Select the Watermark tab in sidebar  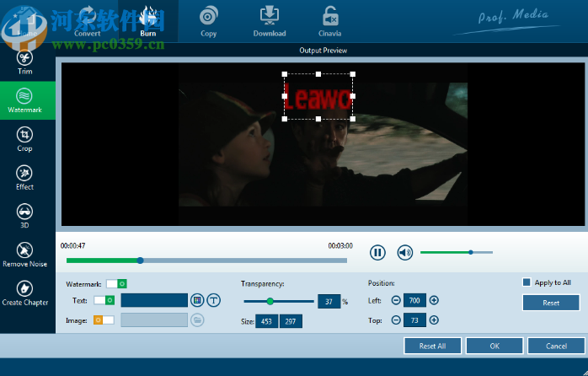[28, 100]
